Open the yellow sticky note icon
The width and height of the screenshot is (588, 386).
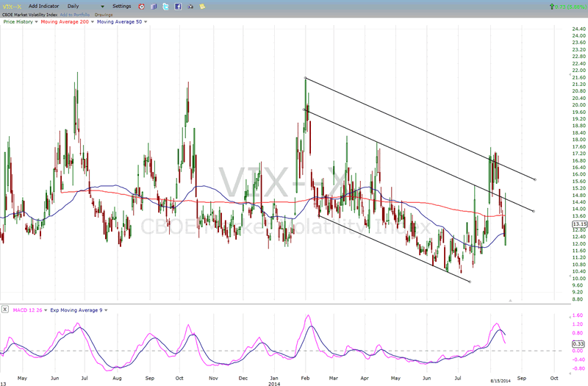tap(202, 6)
